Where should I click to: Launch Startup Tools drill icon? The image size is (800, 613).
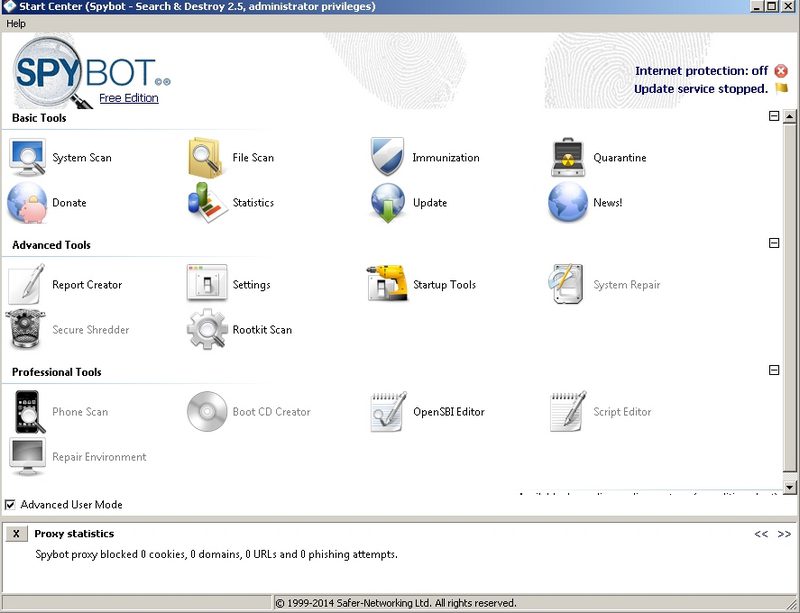[x=387, y=283]
